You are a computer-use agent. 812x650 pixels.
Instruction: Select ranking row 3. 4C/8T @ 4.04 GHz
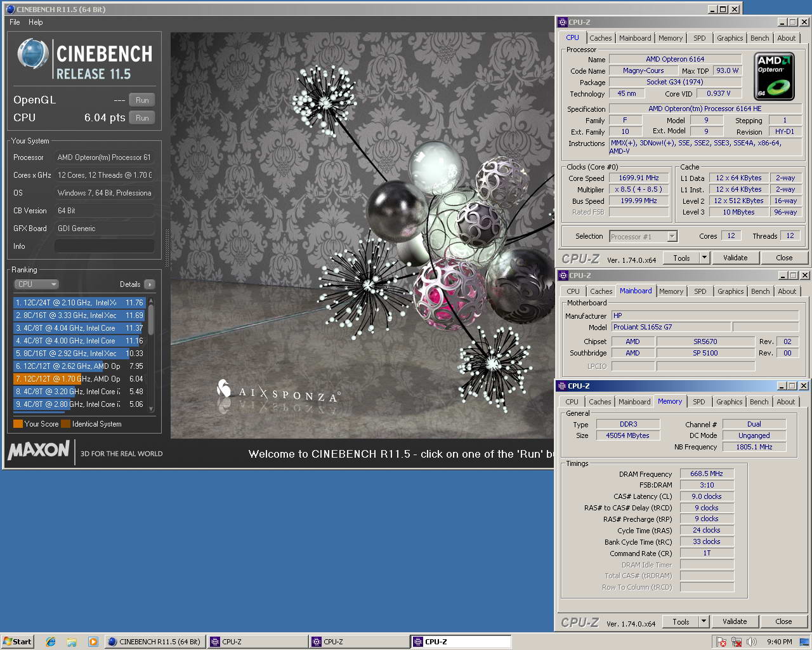click(x=80, y=328)
